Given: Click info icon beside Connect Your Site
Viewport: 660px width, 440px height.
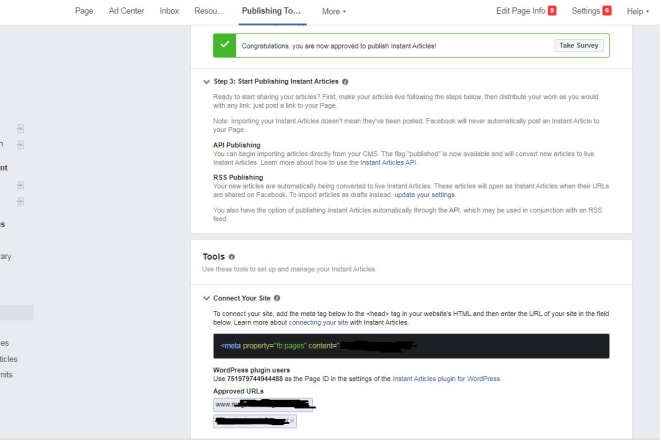Looking at the screenshot, I should click(277, 298).
